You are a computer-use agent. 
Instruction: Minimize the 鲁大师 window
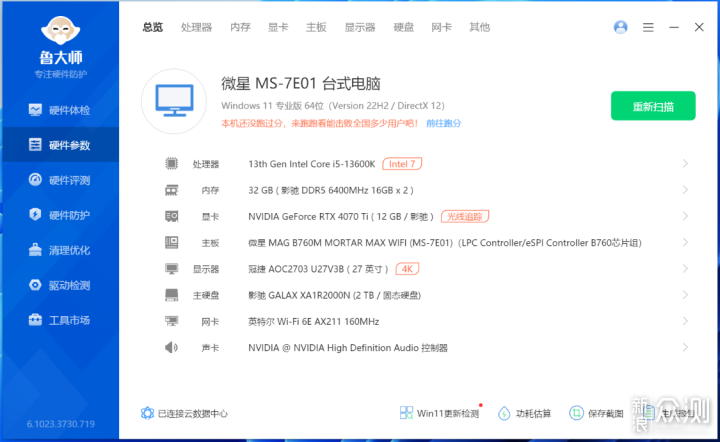point(674,28)
